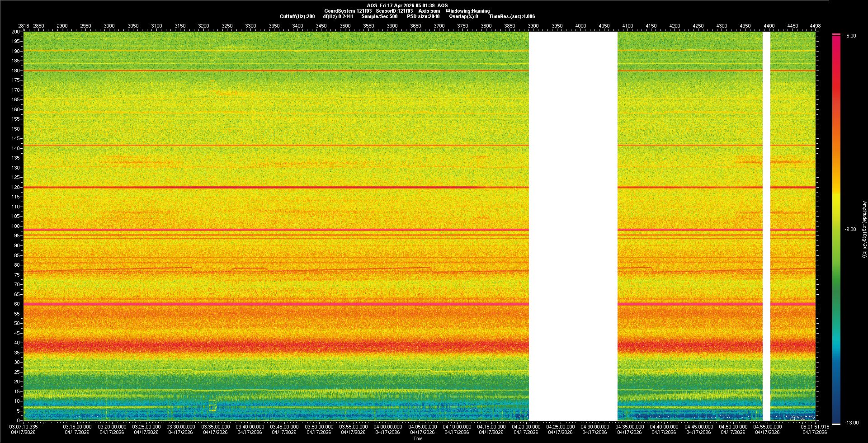Click the 3500 tick on the top axis

click(x=345, y=26)
